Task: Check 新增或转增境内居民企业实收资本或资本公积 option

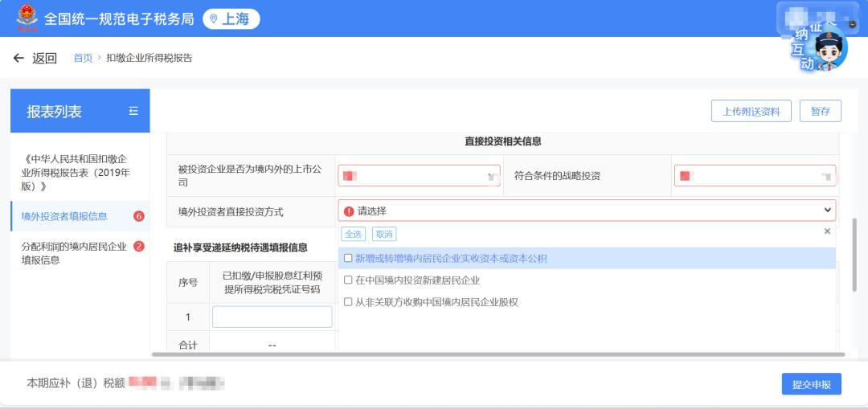Action: [x=348, y=259]
